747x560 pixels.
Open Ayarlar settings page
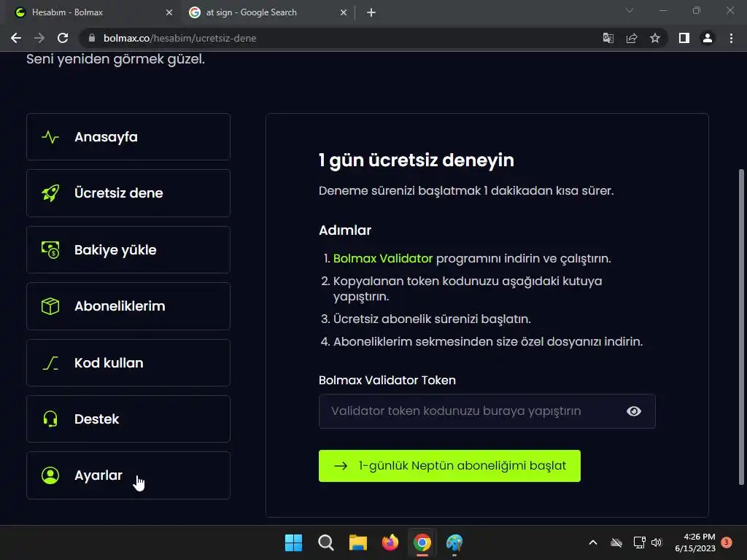(x=128, y=475)
